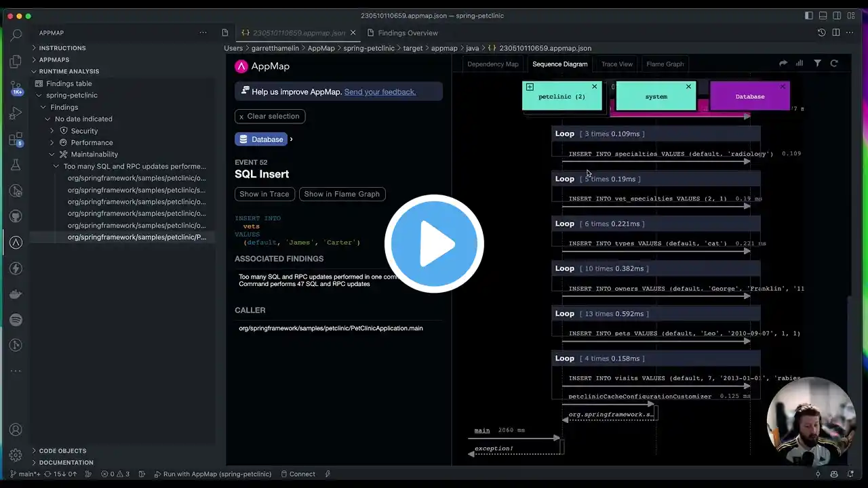Select the Loop 10 times 0.382ms header
868x488 pixels.
[x=656, y=268]
